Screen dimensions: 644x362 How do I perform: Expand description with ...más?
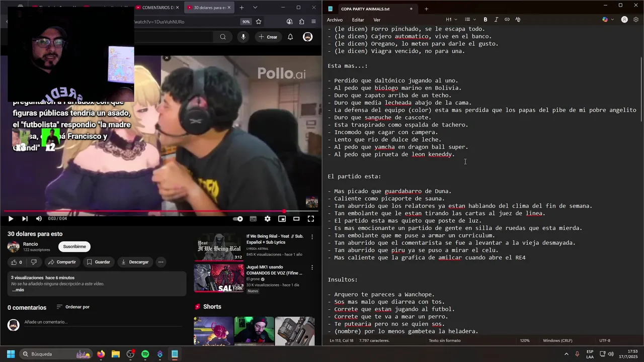click(x=18, y=290)
